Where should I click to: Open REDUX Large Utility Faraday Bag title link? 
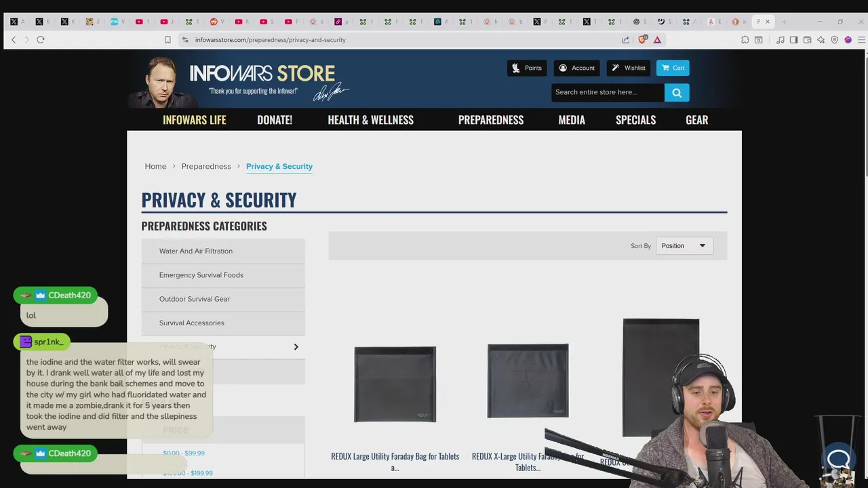(395, 462)
